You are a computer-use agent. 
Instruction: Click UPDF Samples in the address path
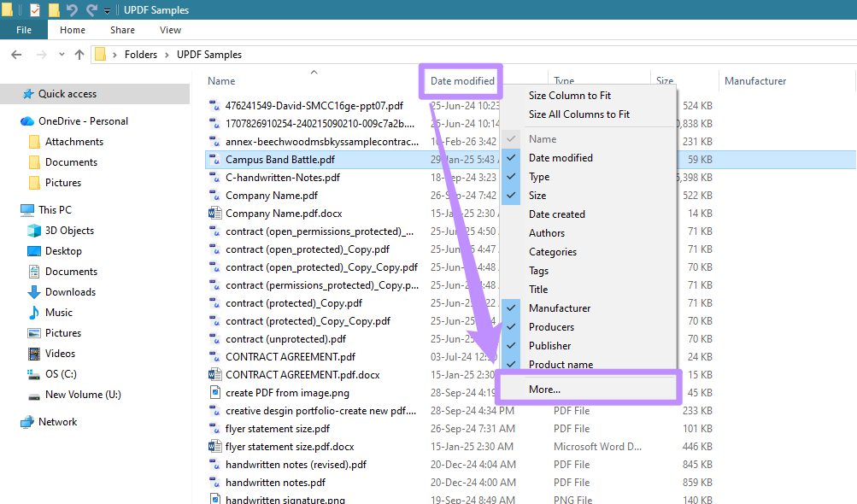(x=208, y=55)
